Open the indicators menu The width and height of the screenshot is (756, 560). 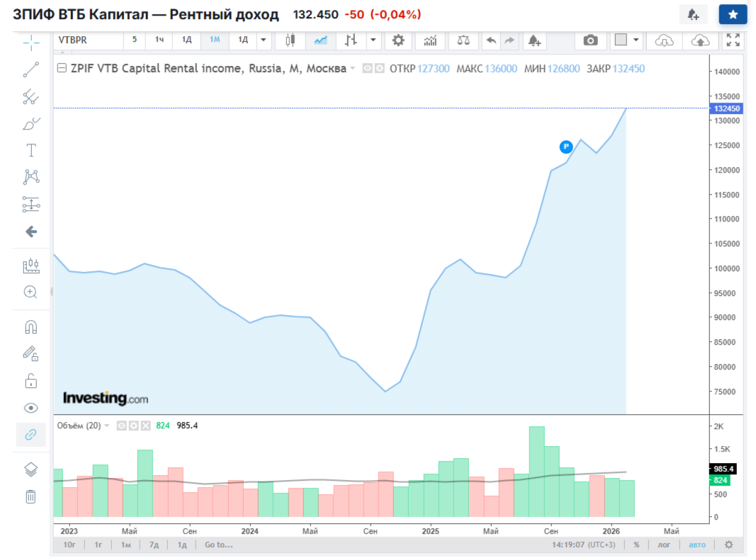click(x=430, y=40)
